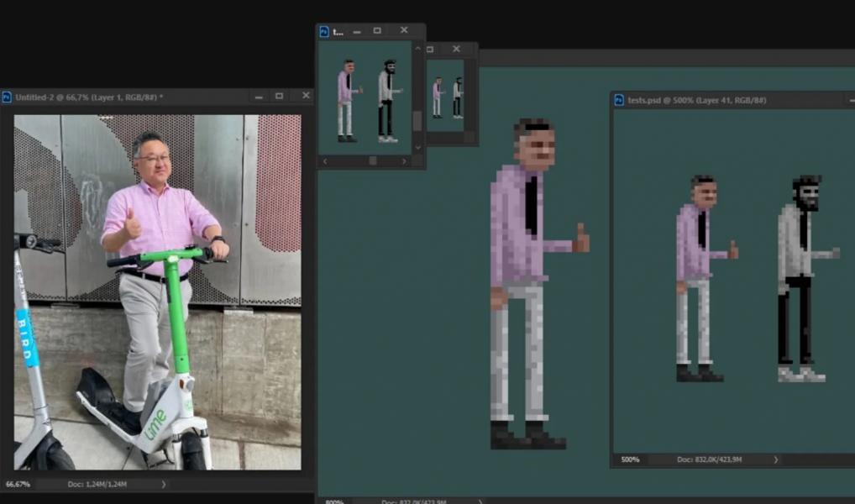Click horizontal scrollbar thumb in 't...' window

pyautogui.click(x=373, y=161)
